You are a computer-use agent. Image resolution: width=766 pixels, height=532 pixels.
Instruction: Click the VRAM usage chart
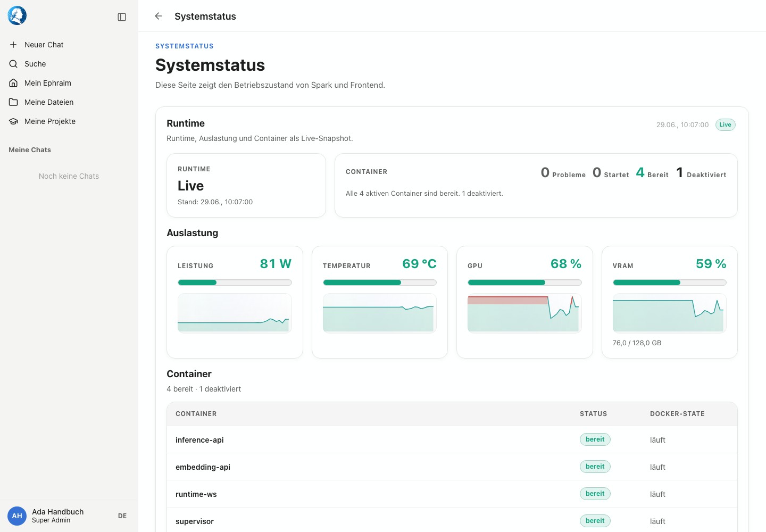pyautogui.click(x=669, y=313)
